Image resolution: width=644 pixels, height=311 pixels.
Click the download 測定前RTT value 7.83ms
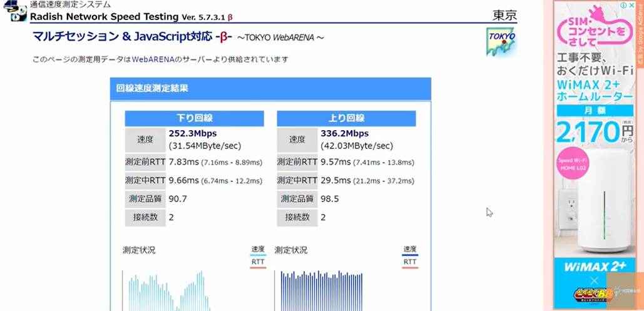tap(183, 162)
